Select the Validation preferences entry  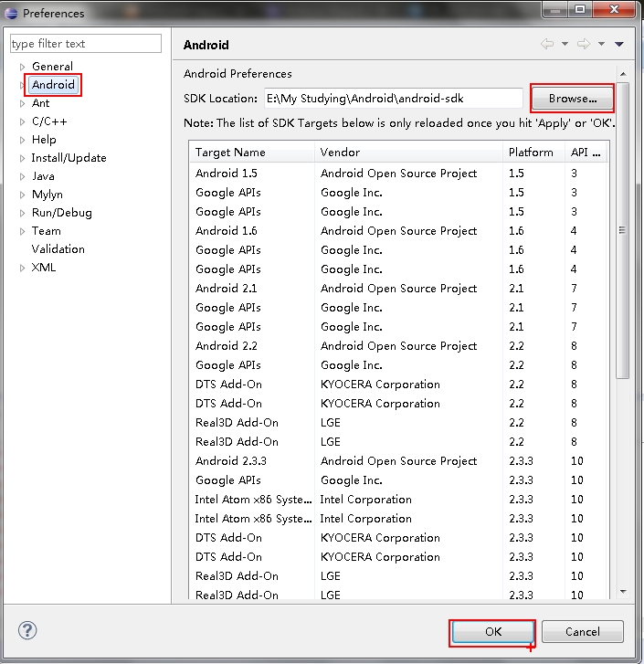click(x=58, y=249)
